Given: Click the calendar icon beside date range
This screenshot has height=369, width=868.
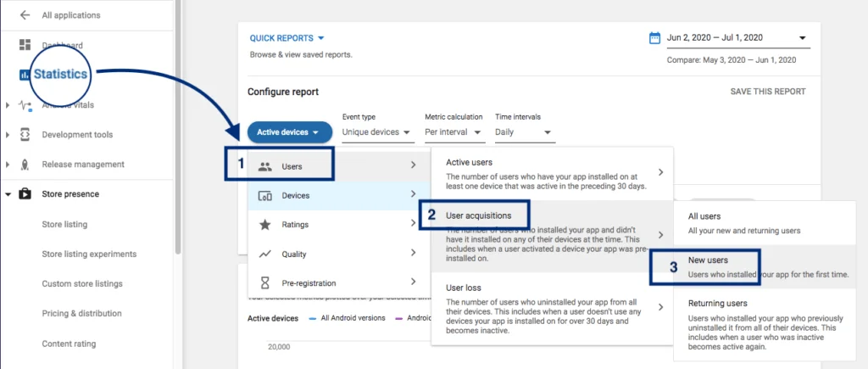Looking at the screenshot, I should 655,37.
